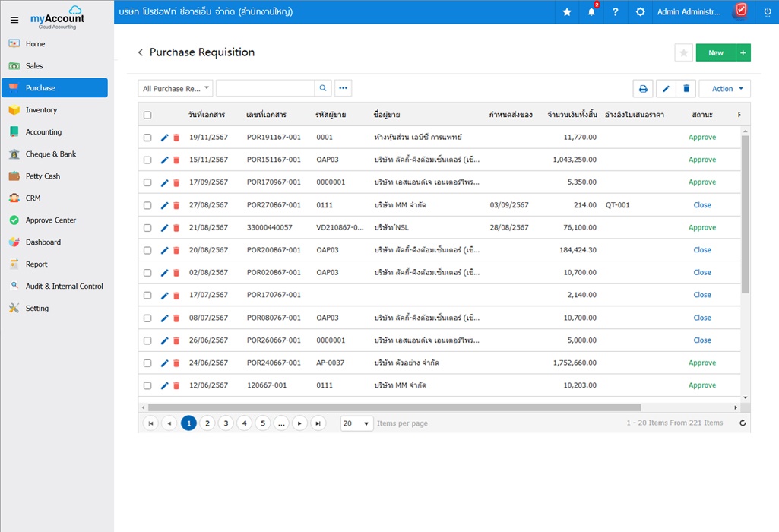Open the help question mark icon
Viewport: 779px width, 532px height.
(x=616, y=12)
